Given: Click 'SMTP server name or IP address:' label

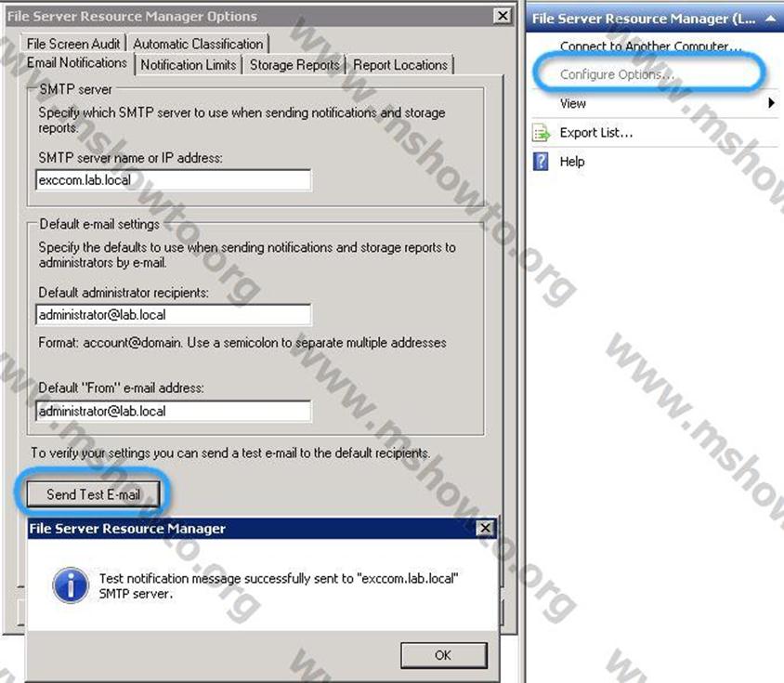Looking at the screenshot, I should (x=130, y=158).
